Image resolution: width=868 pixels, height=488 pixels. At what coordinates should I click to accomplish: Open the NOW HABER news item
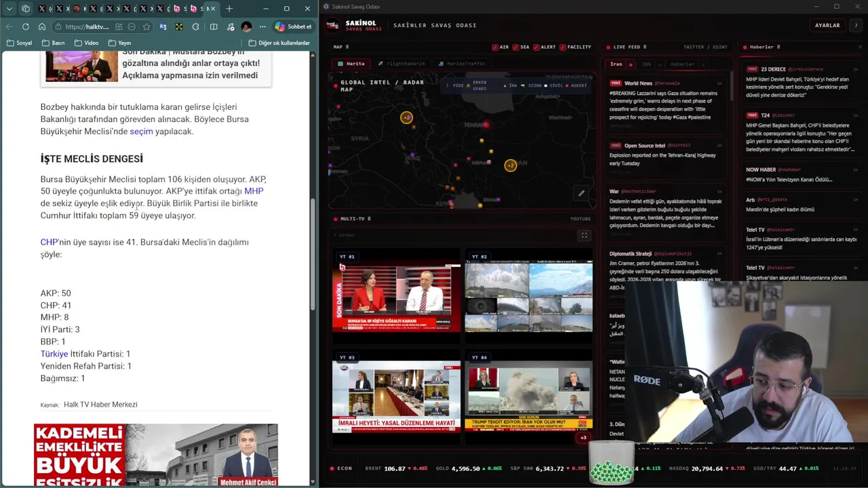coord(802,174)
